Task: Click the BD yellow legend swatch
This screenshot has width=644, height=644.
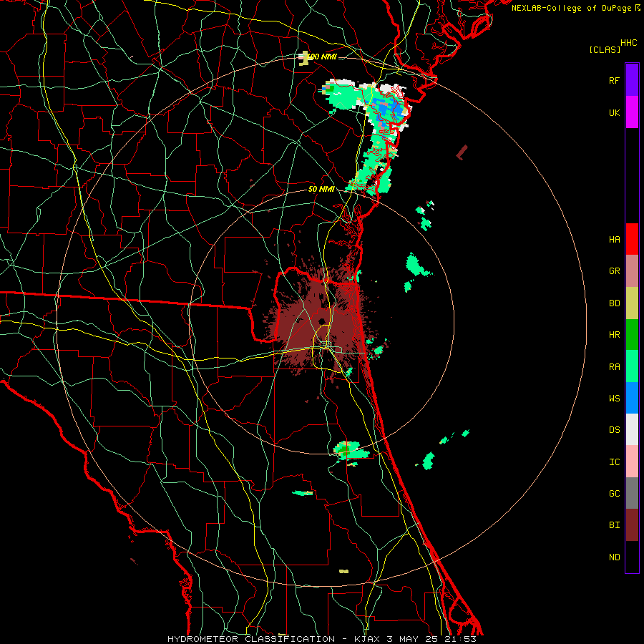Action: tap(632, 303)
